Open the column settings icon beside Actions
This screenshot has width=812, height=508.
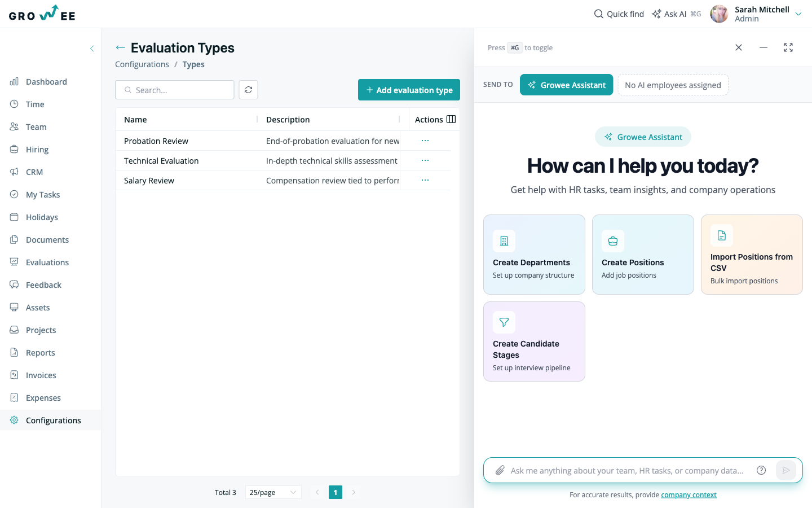(x=451, y=119)
